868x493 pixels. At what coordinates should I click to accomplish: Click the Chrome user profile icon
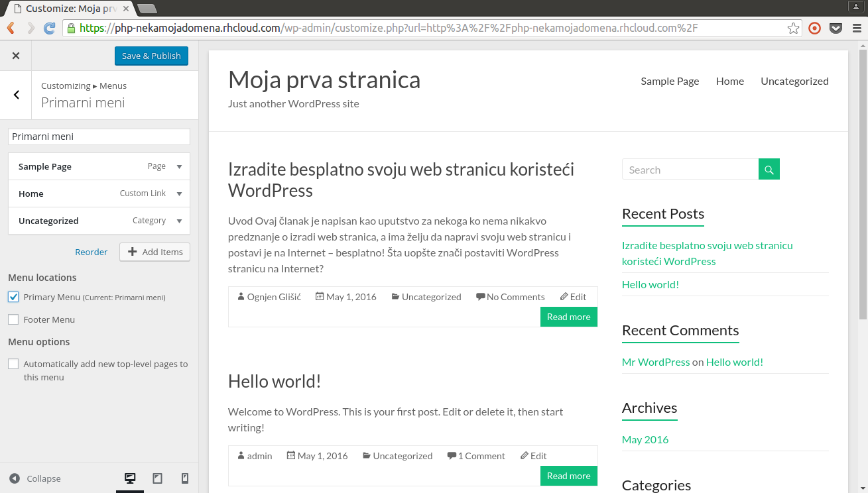855,6
